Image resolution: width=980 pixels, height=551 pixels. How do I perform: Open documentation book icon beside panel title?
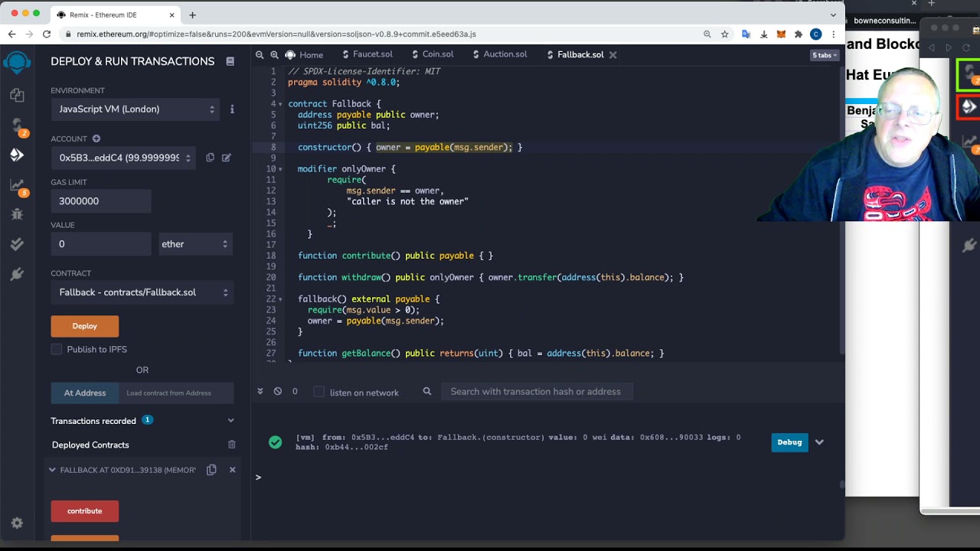click(230, 61)
